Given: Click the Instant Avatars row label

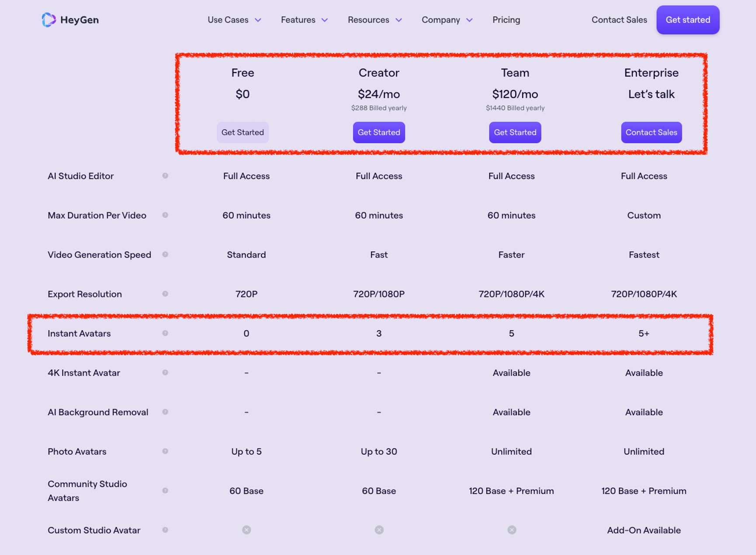Looking at the screenshot, I should pyautogui.click(x=79, y=333).
